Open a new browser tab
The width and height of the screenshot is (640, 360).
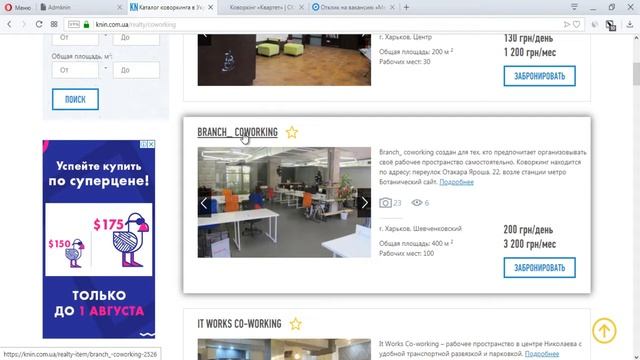(x=406, y=7)
